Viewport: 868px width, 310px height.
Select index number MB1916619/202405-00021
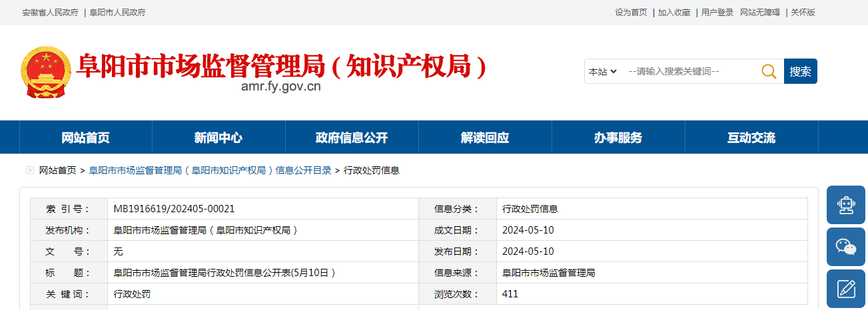tap(174, 209)
